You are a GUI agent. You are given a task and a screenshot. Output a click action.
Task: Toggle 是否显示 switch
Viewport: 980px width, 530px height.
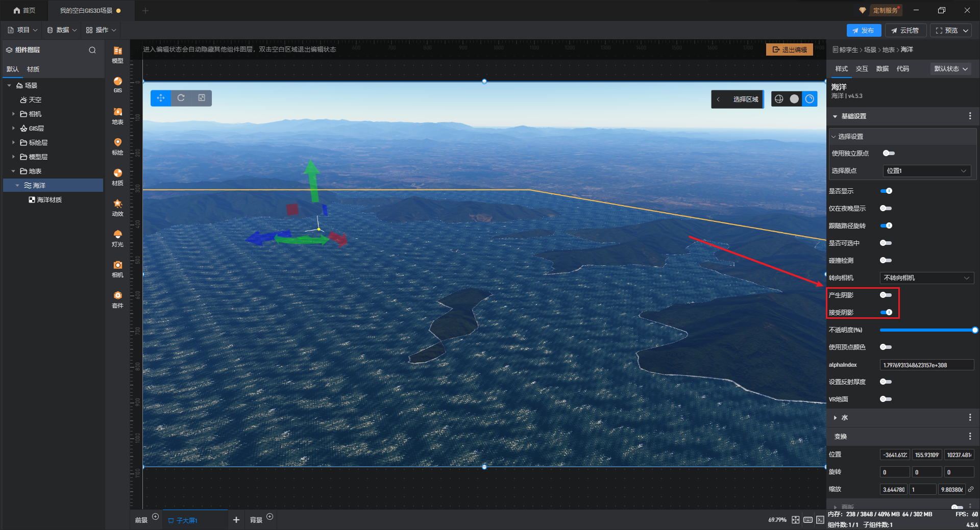[886, 191]
